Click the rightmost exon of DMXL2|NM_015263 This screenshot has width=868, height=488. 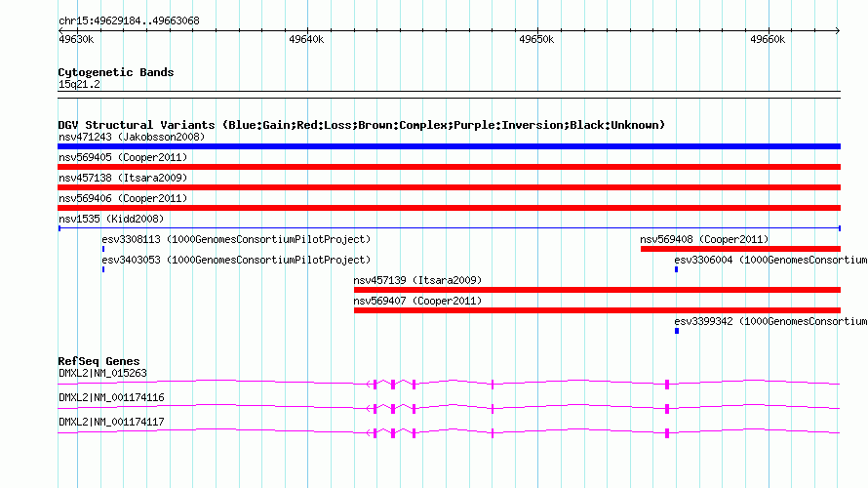click(x=667, y=385)
